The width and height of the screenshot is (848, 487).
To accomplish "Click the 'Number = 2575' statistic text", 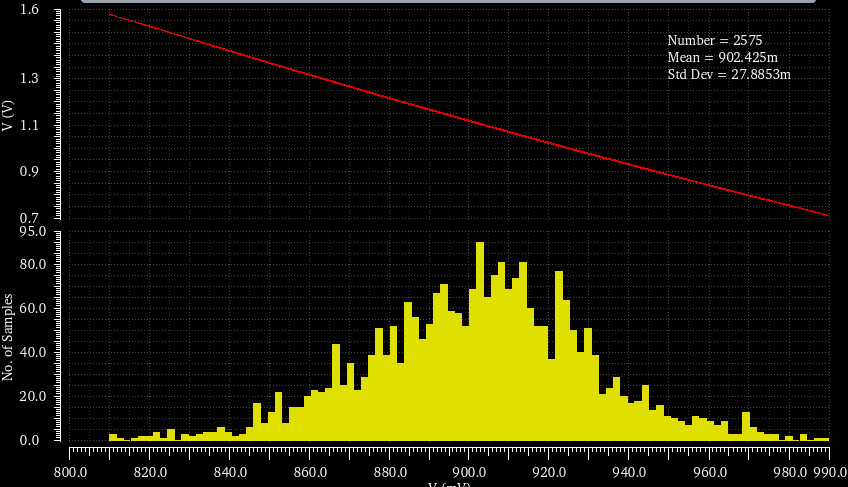I will (x=714, y=41).
